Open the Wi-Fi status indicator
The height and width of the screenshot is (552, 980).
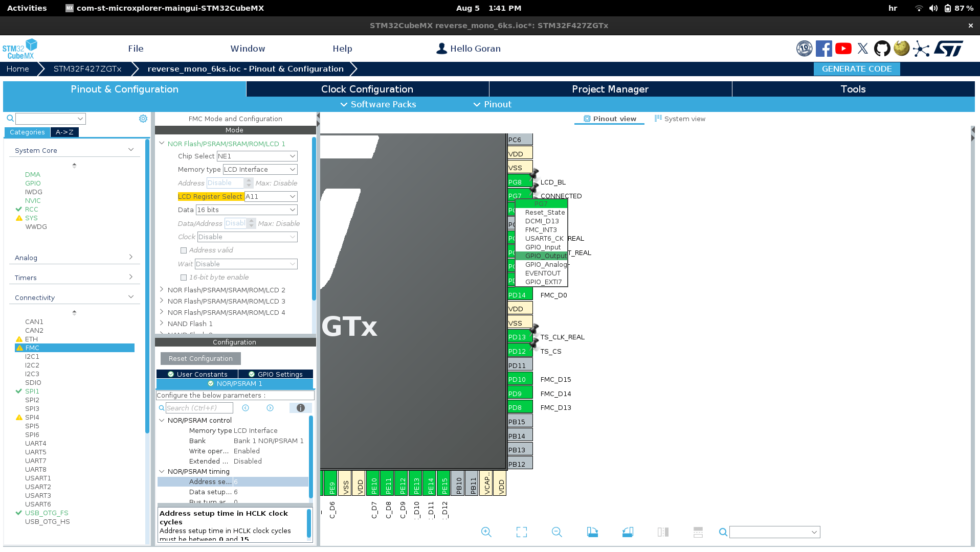(919, 8)
